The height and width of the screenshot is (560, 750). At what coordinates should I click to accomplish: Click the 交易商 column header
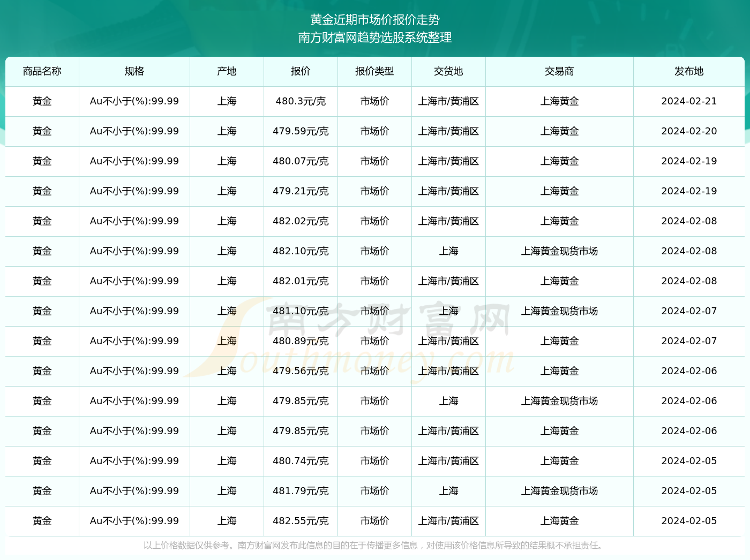tap(559, 71)
